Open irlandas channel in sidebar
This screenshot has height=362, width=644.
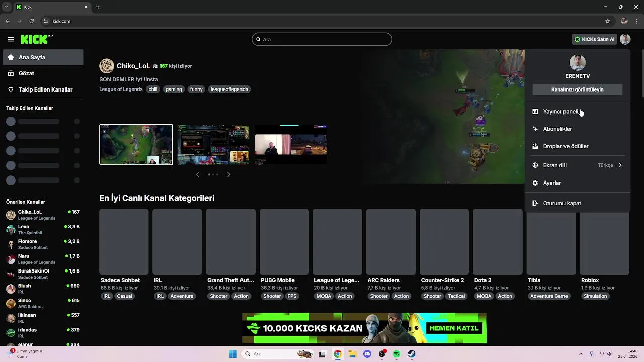click(x=43, y=333)
